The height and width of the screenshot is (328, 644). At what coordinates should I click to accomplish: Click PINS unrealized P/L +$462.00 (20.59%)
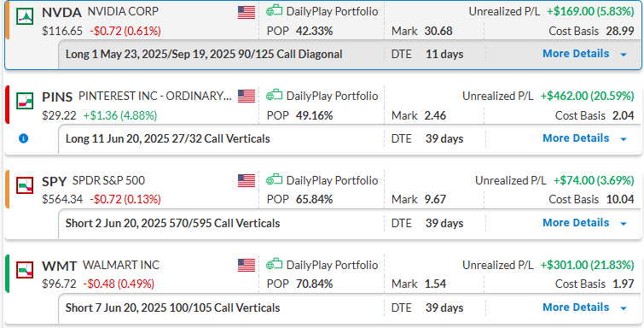pos(588,96)
